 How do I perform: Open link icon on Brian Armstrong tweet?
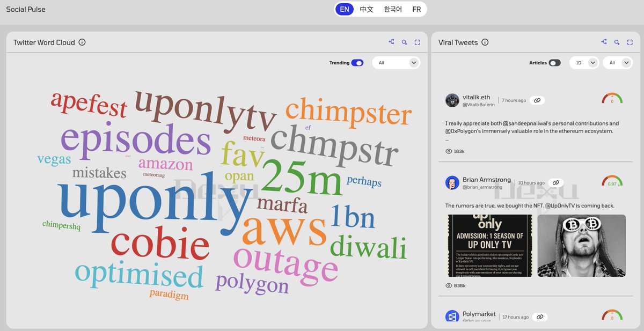point(556,183)
